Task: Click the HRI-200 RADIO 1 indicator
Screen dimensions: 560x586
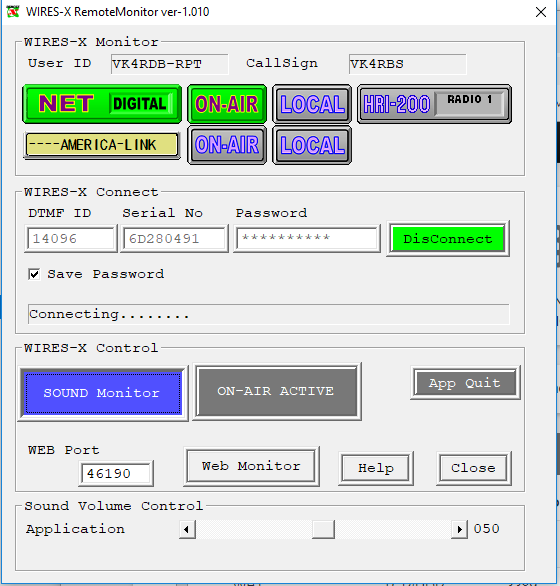Action: 434,104
